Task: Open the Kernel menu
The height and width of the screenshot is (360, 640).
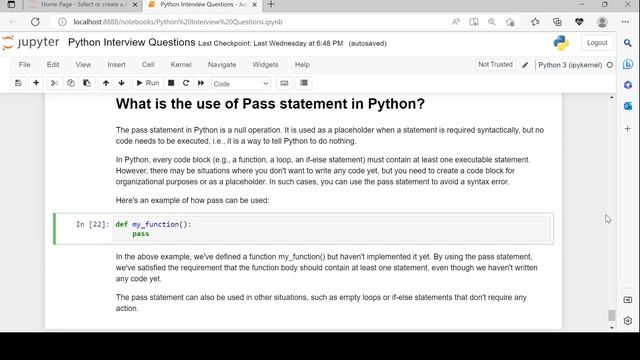Action: pos(181,64)
